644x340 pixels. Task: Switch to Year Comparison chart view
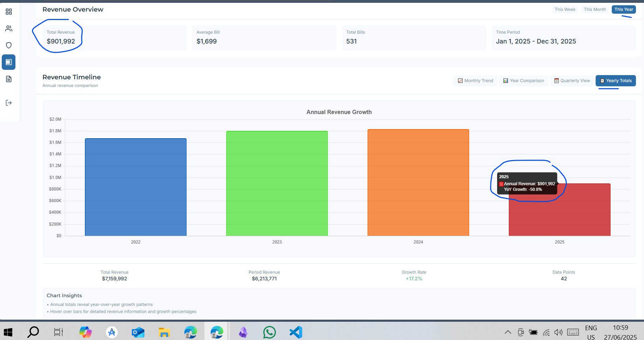(523, 81)
